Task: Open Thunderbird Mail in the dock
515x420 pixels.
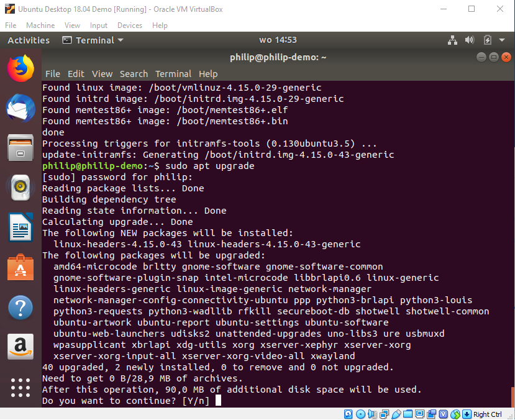Action: tap(21, 108)
